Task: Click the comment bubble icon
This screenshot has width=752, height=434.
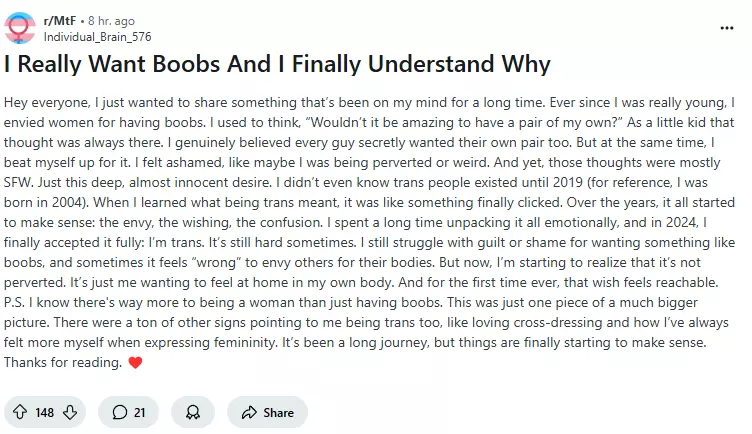Action: click(x=120, y=412)
